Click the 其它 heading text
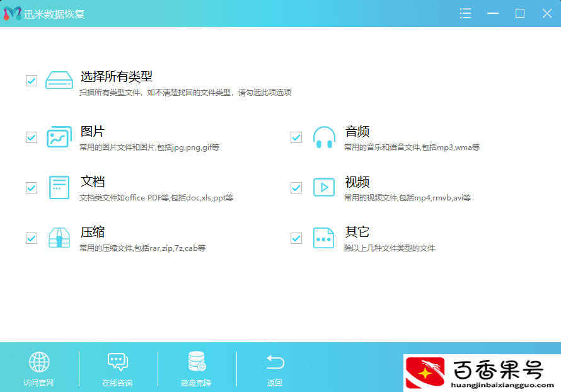 coord(357,232)
